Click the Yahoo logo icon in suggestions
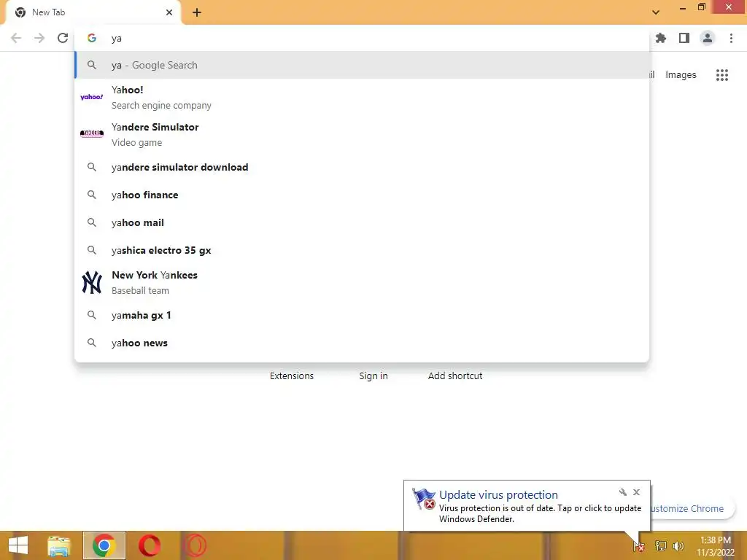The width and height of the screenshot is (747, 560). point(91,97)
